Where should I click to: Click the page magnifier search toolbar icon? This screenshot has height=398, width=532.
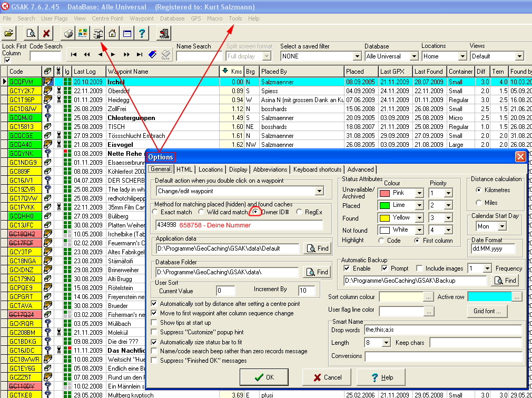[31, 33]
